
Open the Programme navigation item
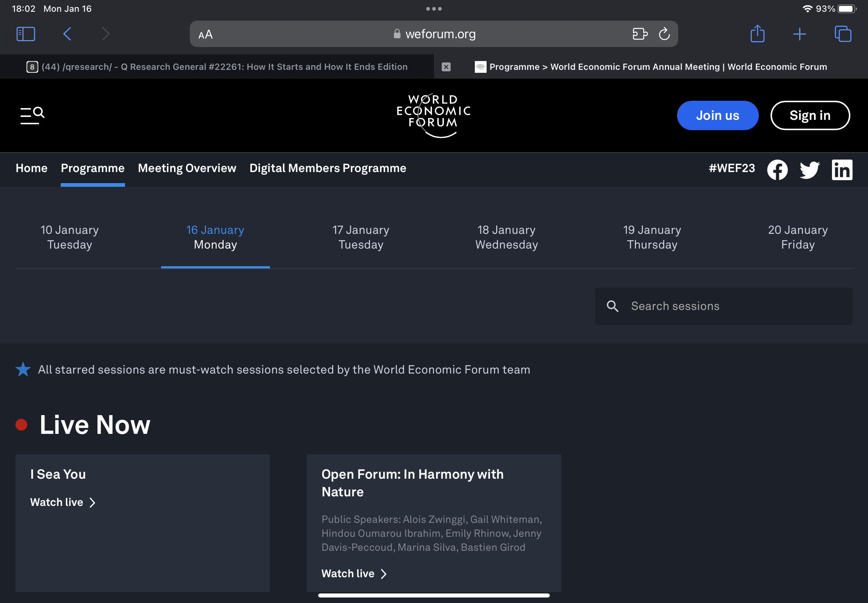point(93,168)
